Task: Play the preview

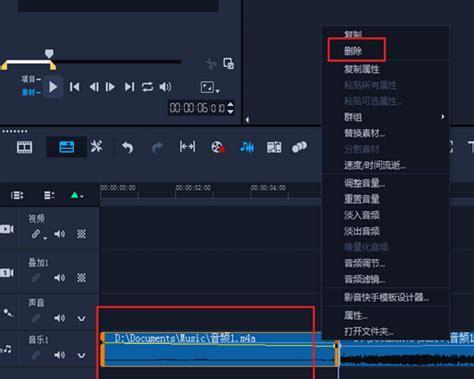Action: click(53, 87)
